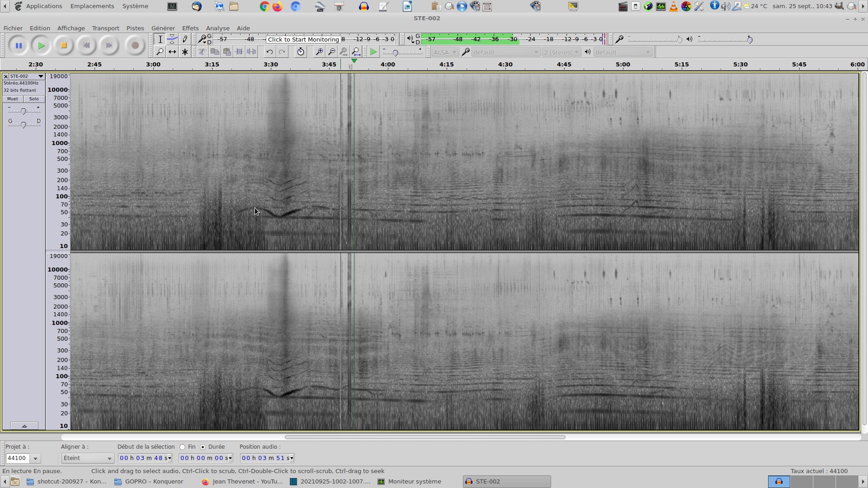Image resolution: width=868 pixels, height=488 pixels.
Task: Select the Fin radio button
Action: (183, 447)
